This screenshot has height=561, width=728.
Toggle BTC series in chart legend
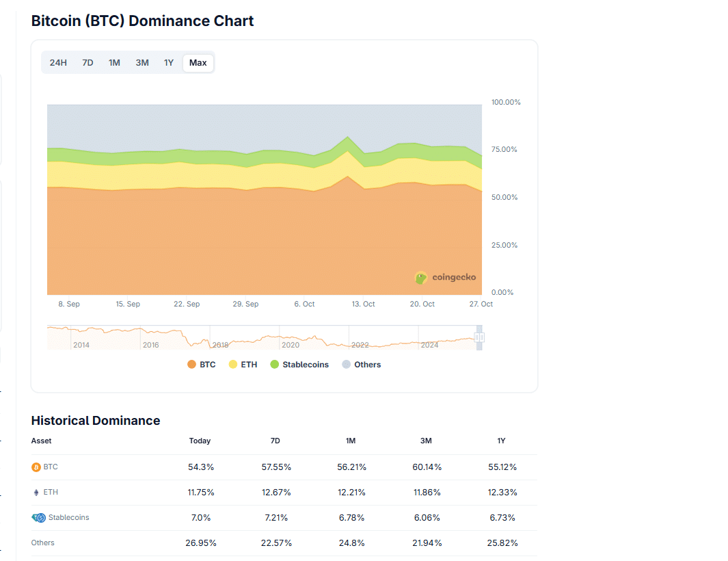click(202, 365)
